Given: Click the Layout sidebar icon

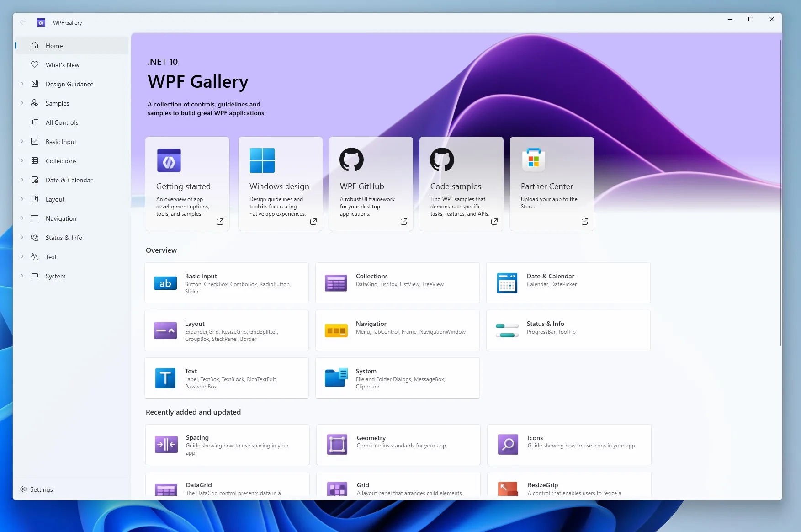Looking at the screenshot, I should click(x=35, y=199).
